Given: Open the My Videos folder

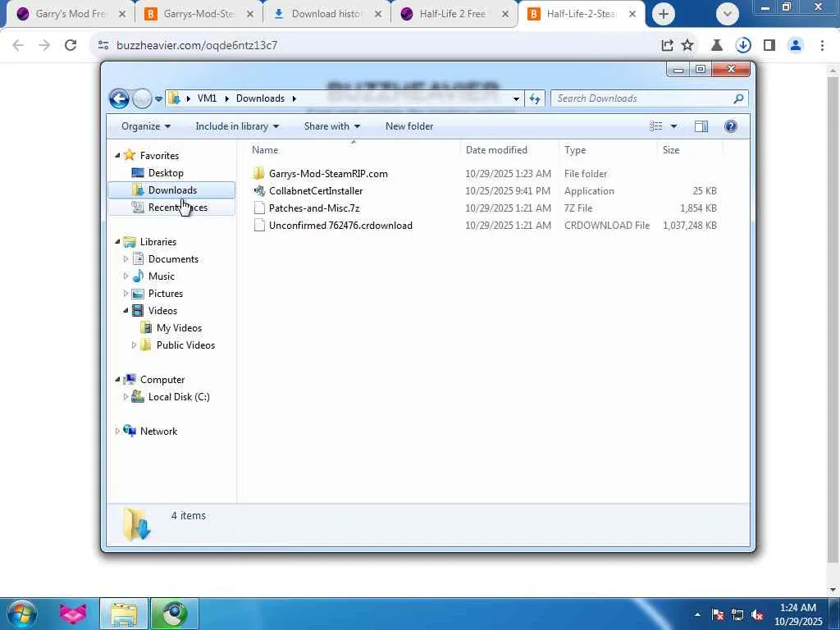Looking at the screenshot, I should (179, 328).
